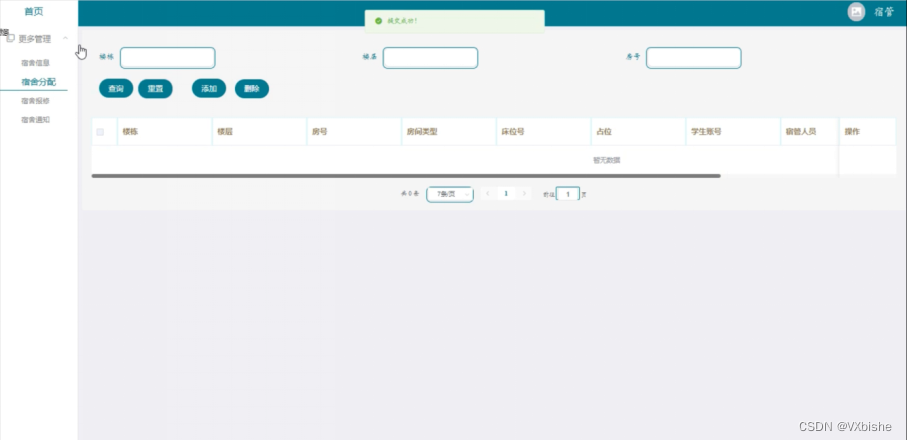Image resolution: width=907 pixels, height=441 pixels.
Task: Select the 宿舍分配 sidebar item
Action: click(38, 82)
